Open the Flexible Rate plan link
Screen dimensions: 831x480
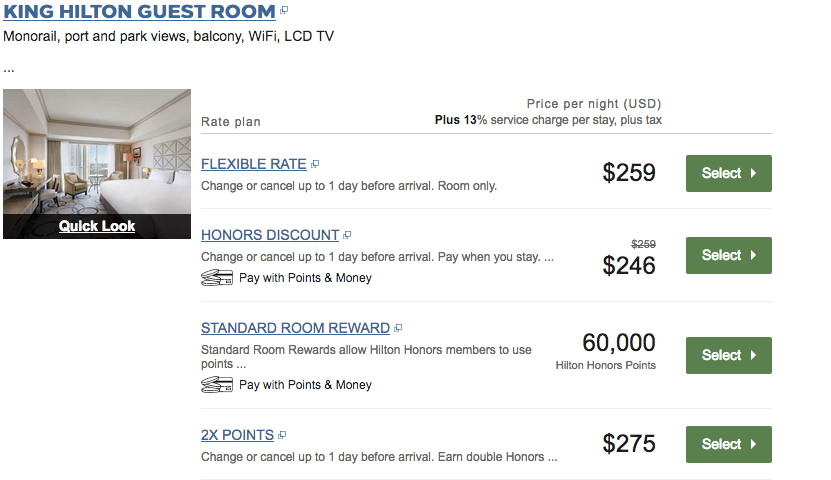[254, 164]
